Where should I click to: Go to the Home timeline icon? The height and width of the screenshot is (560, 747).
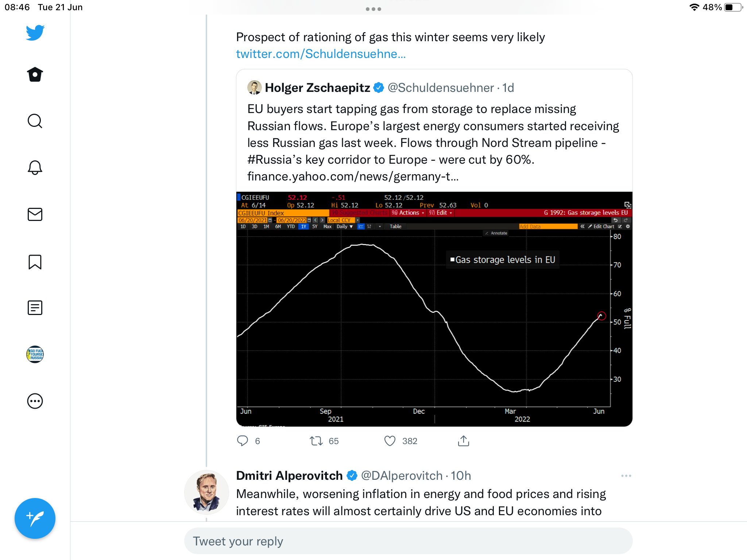tap(35, 74)
